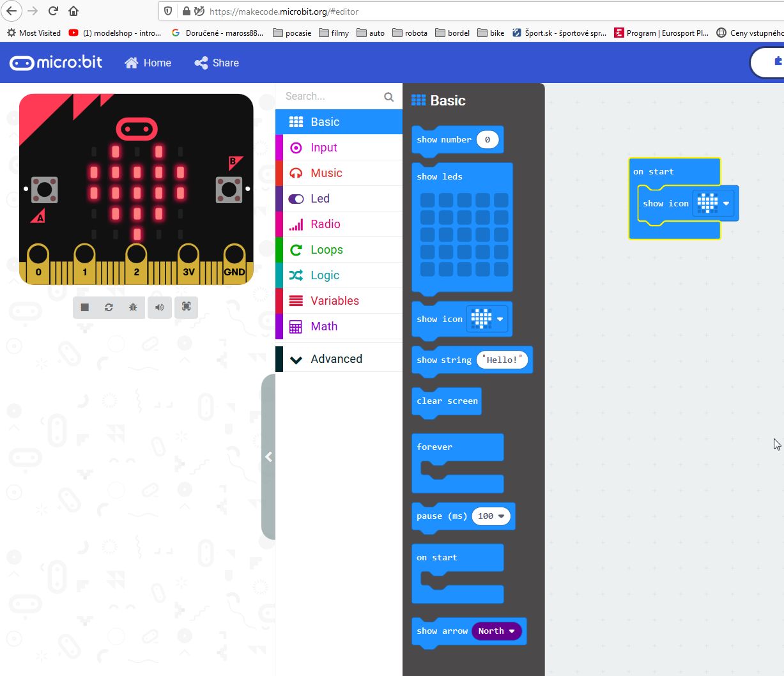The height and width of the screenshot is (676, 784).
Task: Open the Variables category
Action: point(335,301)
